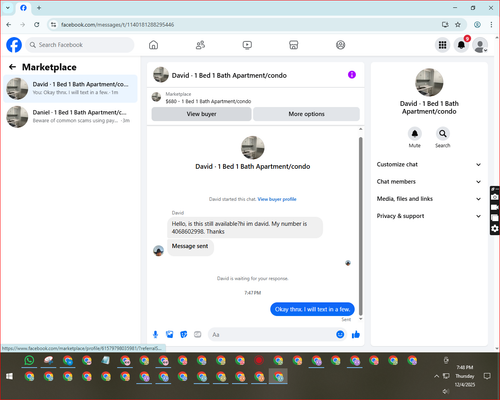This screenshot has width=500, height=400.
Task: Start recording with the floating video camera icon
Action: 495,207
